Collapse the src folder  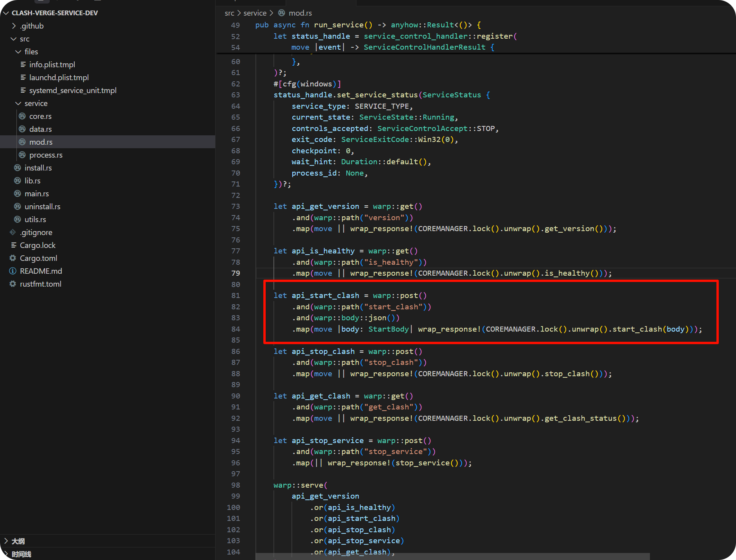tap(14, 39)
